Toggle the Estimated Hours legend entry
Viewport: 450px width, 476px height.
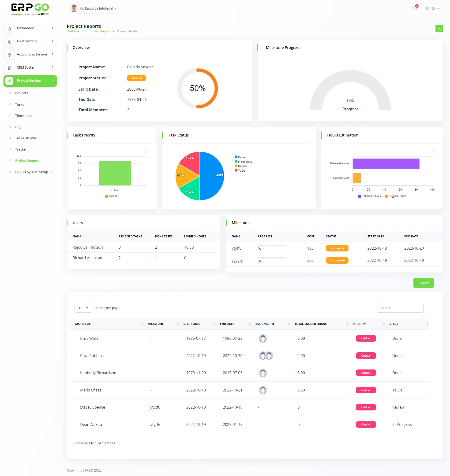[370, 196]
